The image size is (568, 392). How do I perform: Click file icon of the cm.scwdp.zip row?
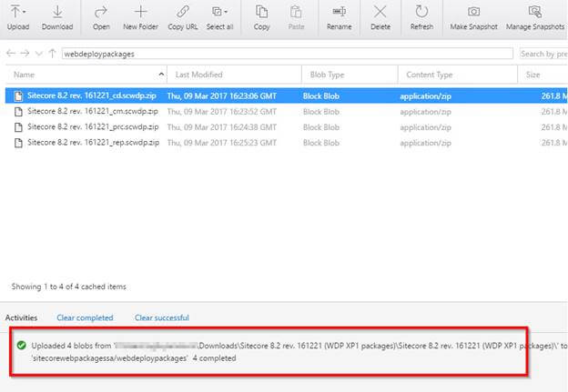18,112
